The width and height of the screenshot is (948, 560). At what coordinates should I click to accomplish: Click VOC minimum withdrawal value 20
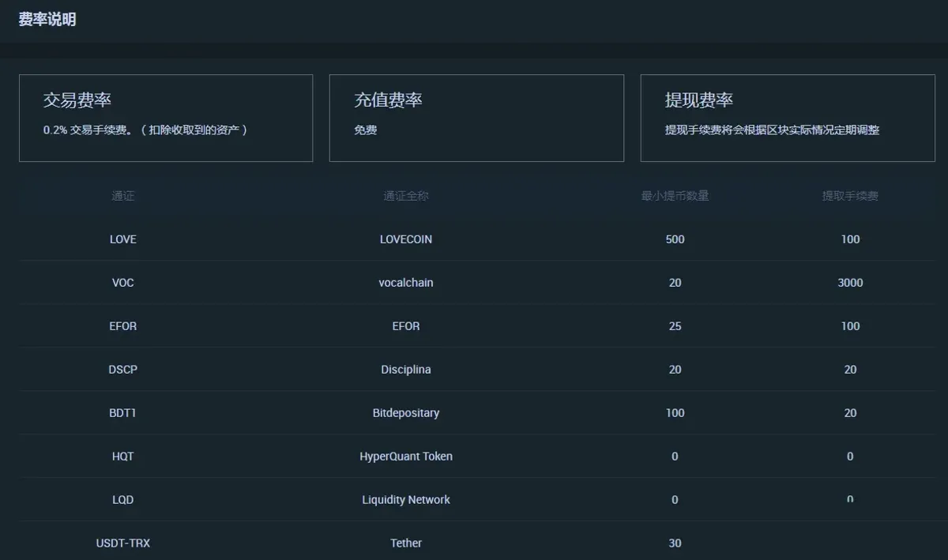point(675,283)
